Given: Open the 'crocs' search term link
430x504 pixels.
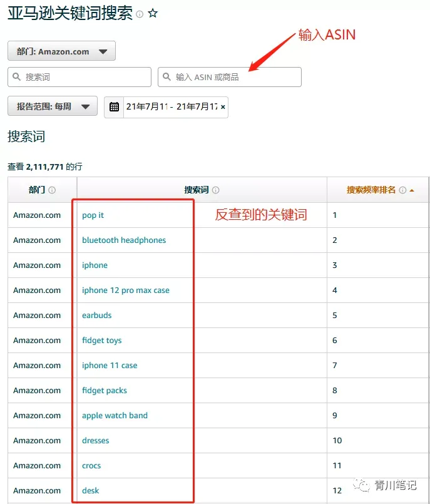Looking at the screenshot, I should 91,466.
